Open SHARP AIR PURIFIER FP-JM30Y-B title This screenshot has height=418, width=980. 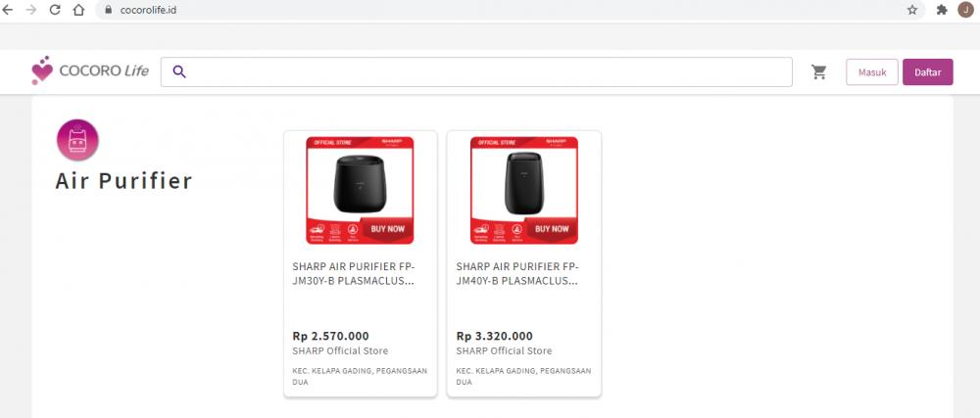coord(353,273)
